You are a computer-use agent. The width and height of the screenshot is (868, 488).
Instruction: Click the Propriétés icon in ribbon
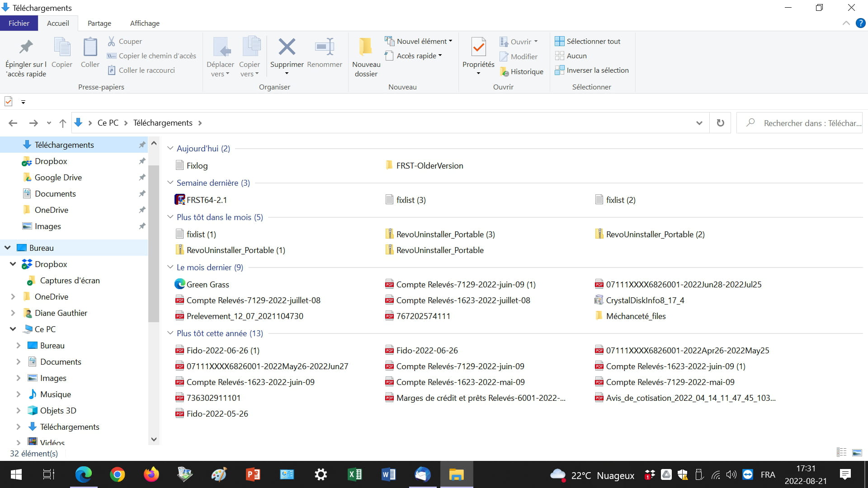coord(478,47)
